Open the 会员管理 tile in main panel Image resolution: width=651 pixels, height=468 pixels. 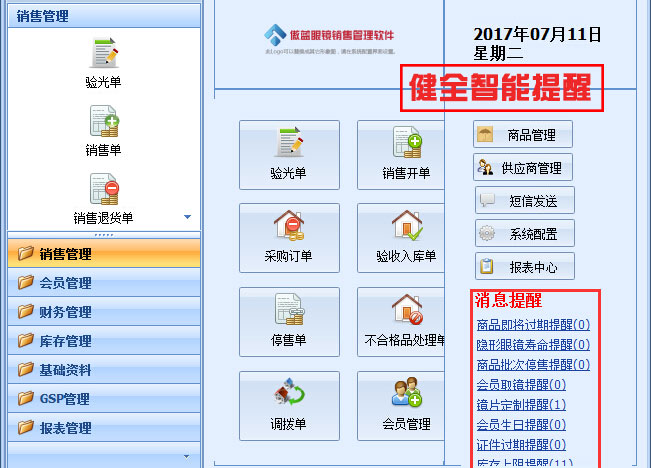click(406, 405)
